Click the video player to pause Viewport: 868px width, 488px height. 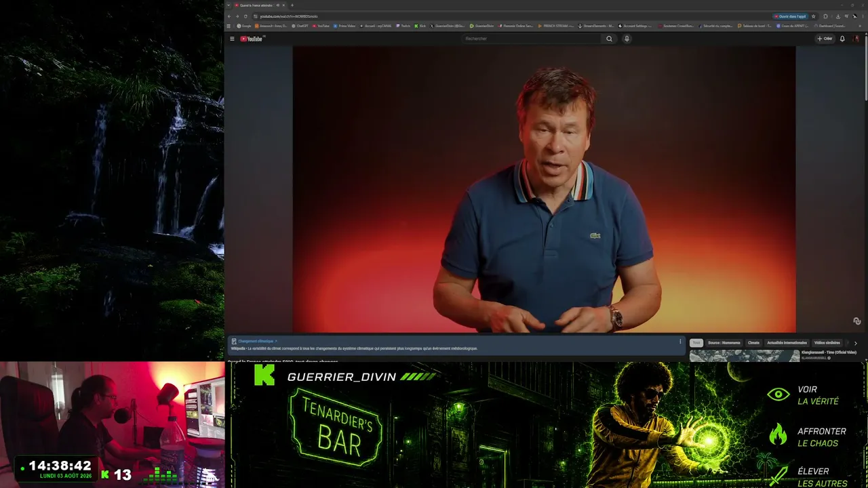[x=544, y=189]
